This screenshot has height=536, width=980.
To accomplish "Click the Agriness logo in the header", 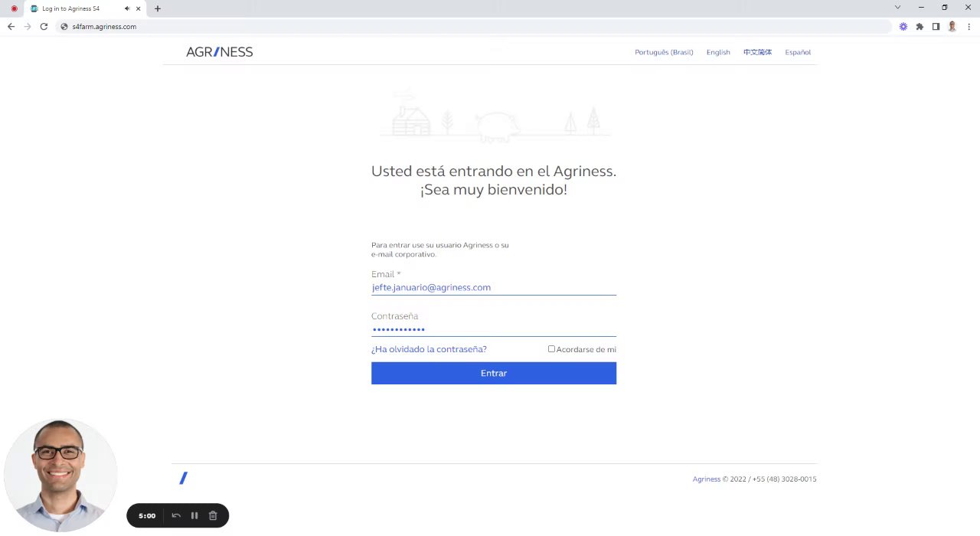I will (x=219, y=52).
